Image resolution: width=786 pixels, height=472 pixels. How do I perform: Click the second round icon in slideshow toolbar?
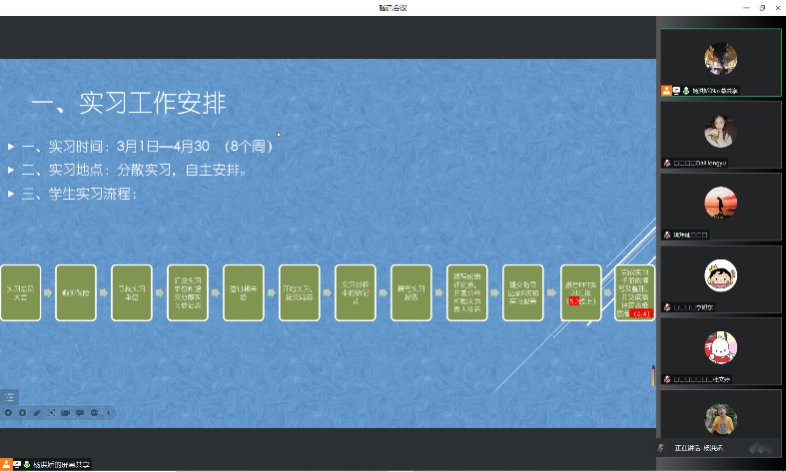22,412
